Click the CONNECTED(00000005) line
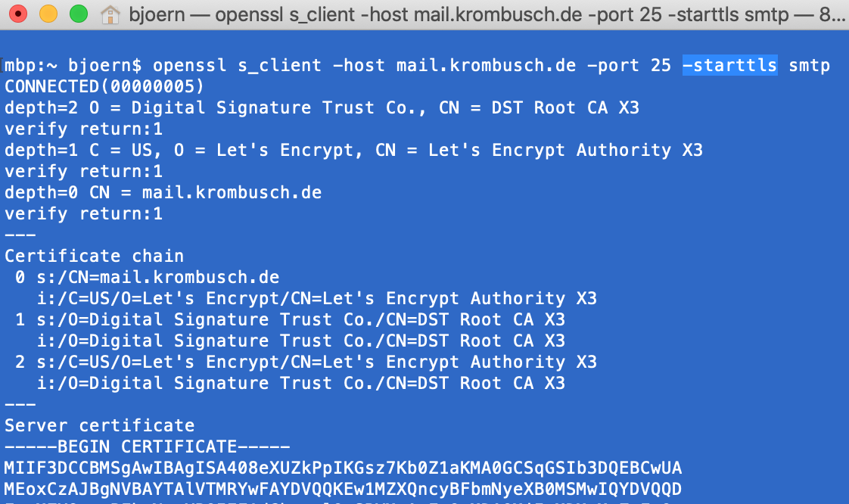 coord(104,86)
